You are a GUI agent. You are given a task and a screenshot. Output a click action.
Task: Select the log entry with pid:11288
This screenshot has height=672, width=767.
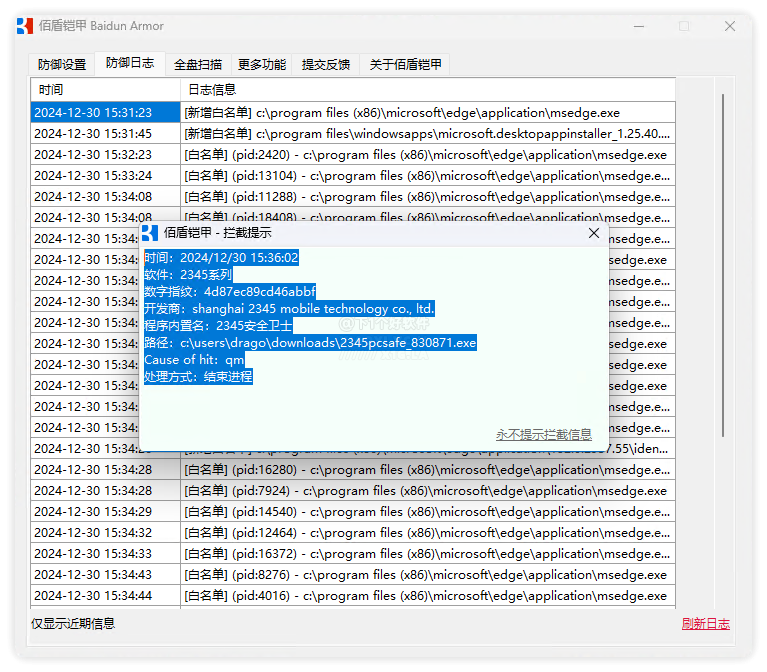pos(353,197)
